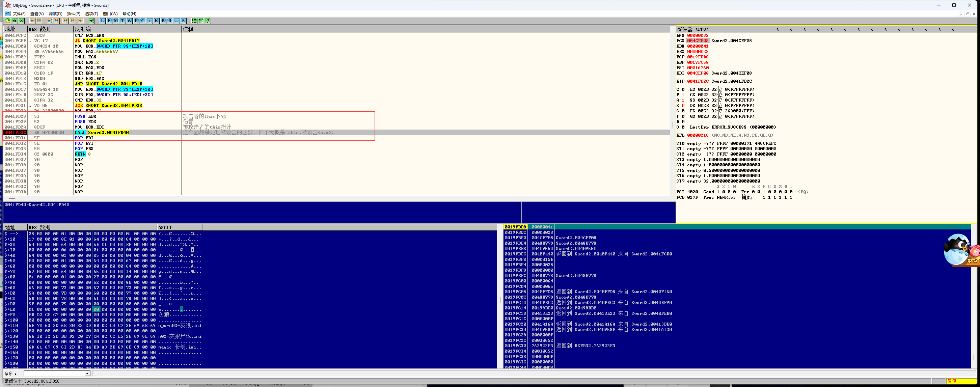Viewport: 980px width, 387px height.
Task: Select the C carry flag value
Action: coord(683,89)
